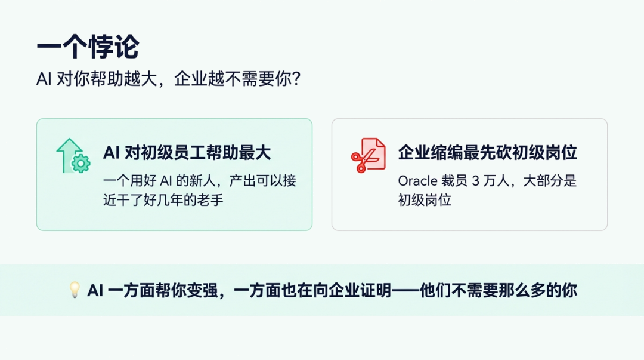The width and height of the screenshot is (644, 360).
Task: Click banner text '一方面也在向企业证明'
Action: pos(312,291)
